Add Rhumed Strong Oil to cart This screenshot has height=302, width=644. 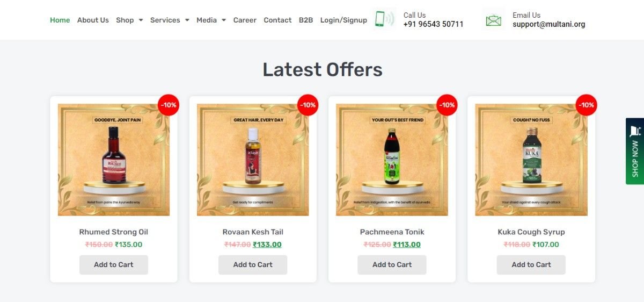(x=114, y=264)
